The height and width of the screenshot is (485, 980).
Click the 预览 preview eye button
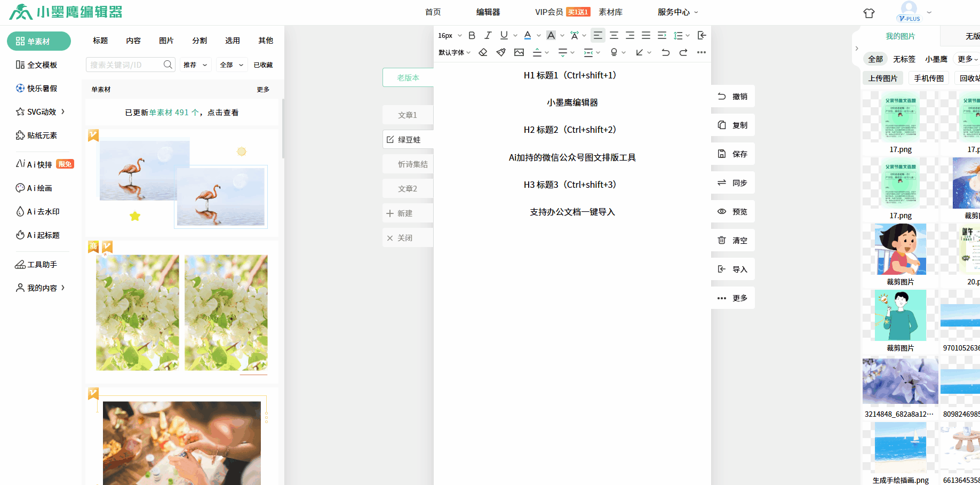point(733,211)
